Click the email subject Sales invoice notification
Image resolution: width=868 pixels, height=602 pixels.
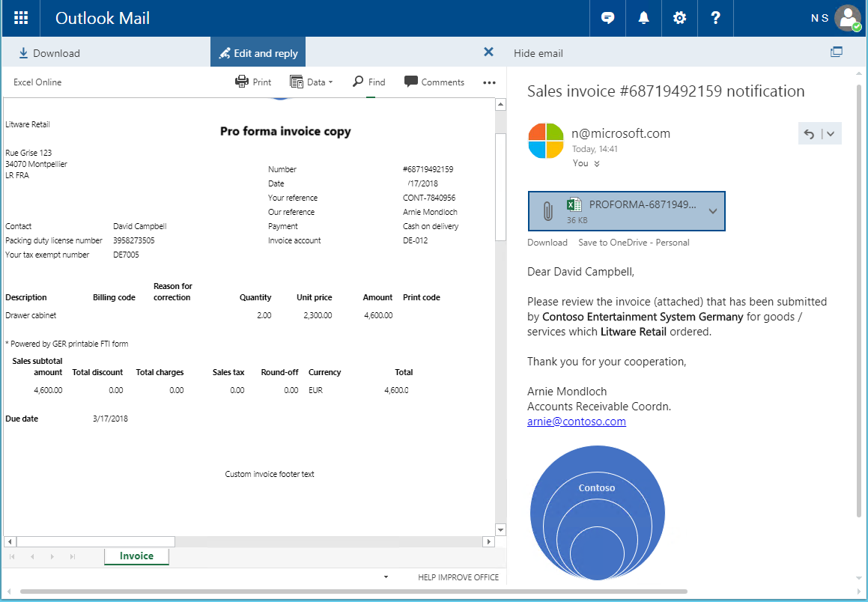[x=666, y=91]
